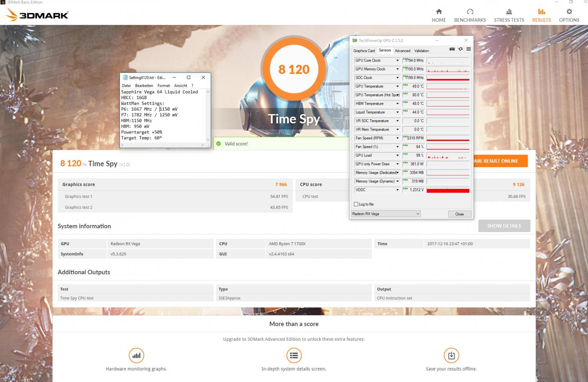Switch to the Graphics Card tab in GPU-Z

(x=364, y=51)
